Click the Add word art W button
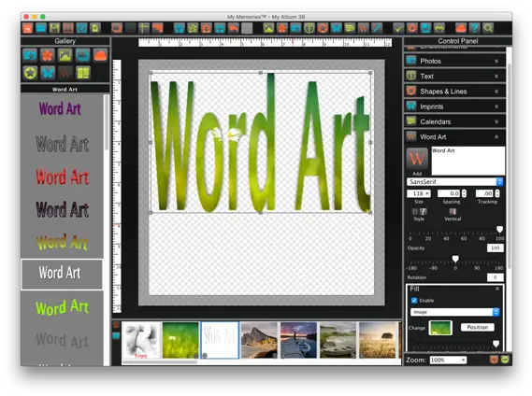Image resolution: width=532 pixels, height=396 pixels. 417,159
